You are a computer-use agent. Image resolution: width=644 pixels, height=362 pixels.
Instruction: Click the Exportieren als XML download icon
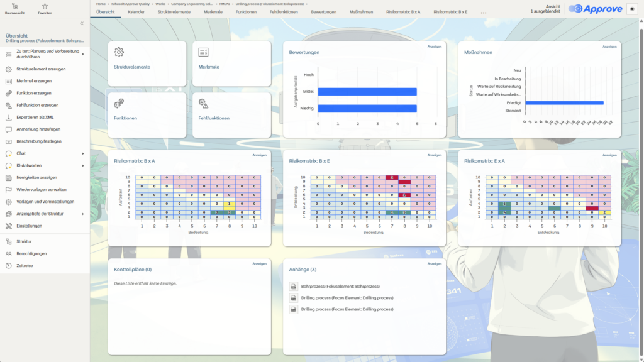9,117
